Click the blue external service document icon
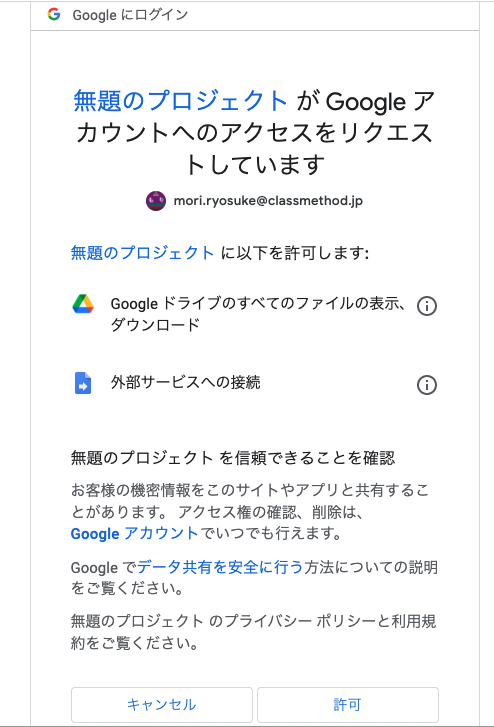 83,383
